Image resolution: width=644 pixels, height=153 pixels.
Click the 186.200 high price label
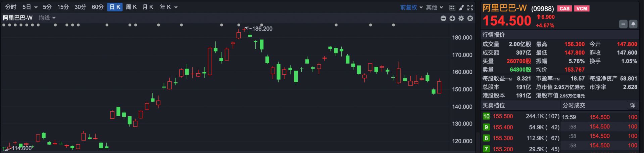(x=262, y=29)
